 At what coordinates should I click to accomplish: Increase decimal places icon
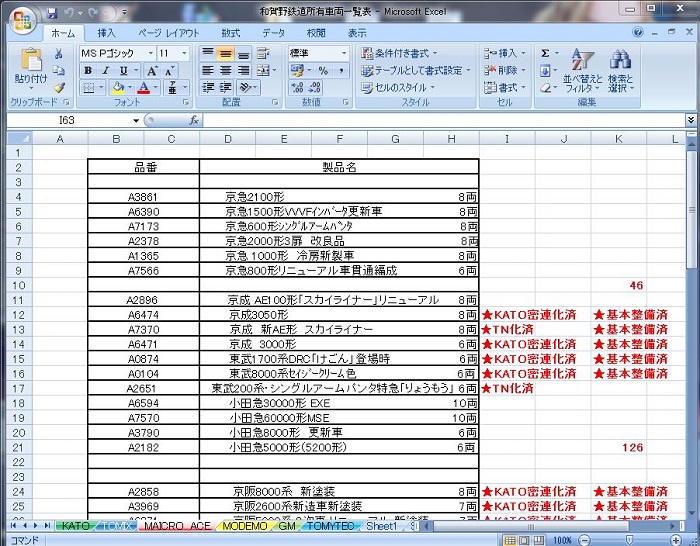297,87
